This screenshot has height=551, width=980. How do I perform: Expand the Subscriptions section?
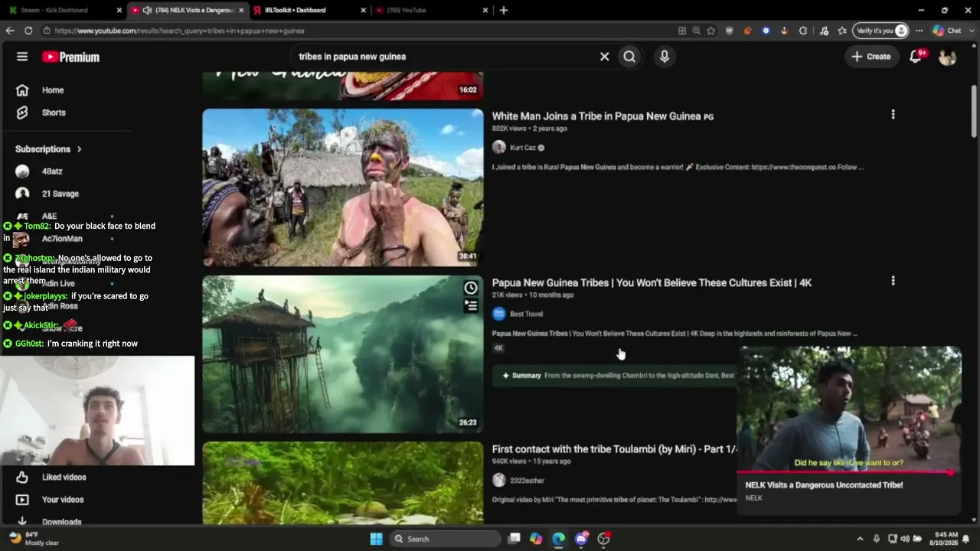48,149
